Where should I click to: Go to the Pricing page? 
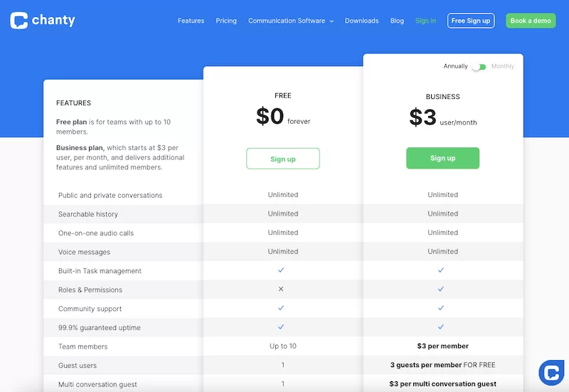point(226,21)
